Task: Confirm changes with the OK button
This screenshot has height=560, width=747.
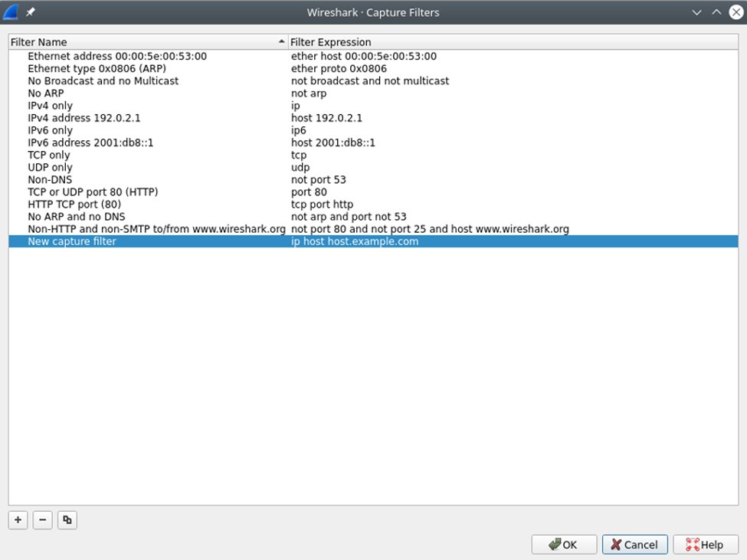Action: pyautogui.click(x=564, y=545)
